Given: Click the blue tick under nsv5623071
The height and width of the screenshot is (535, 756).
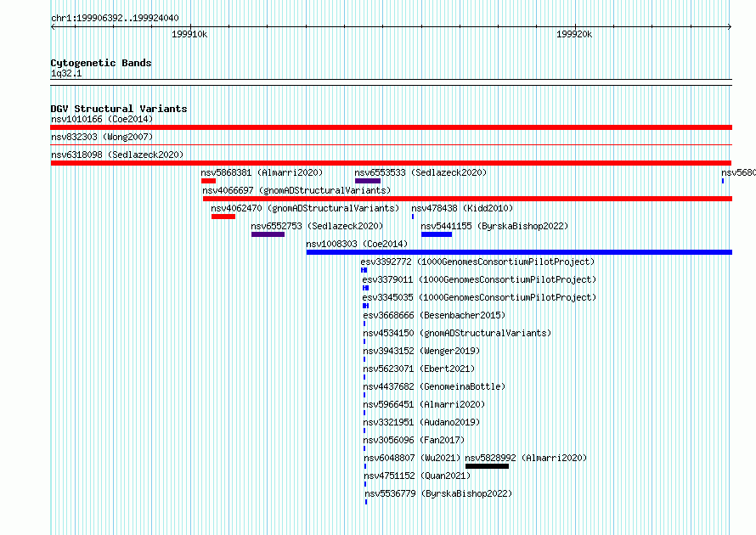Looking at the screenshot, I should pos(364,377).
